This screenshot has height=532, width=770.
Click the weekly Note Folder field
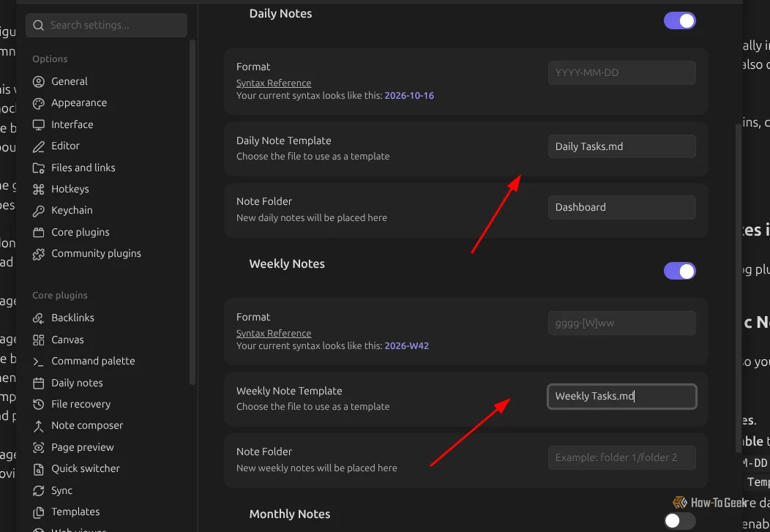tap(621, 457)
